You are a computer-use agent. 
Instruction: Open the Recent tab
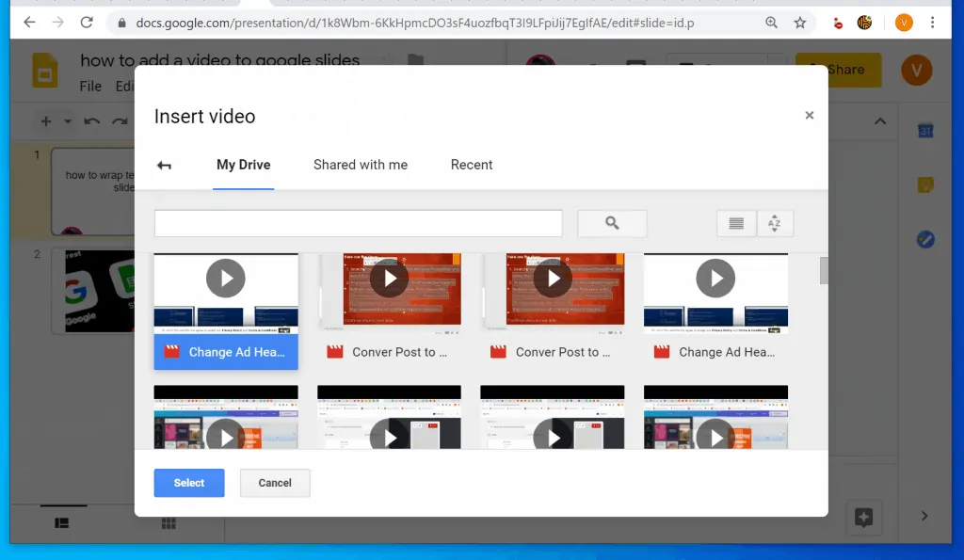(x=472, y=165)
